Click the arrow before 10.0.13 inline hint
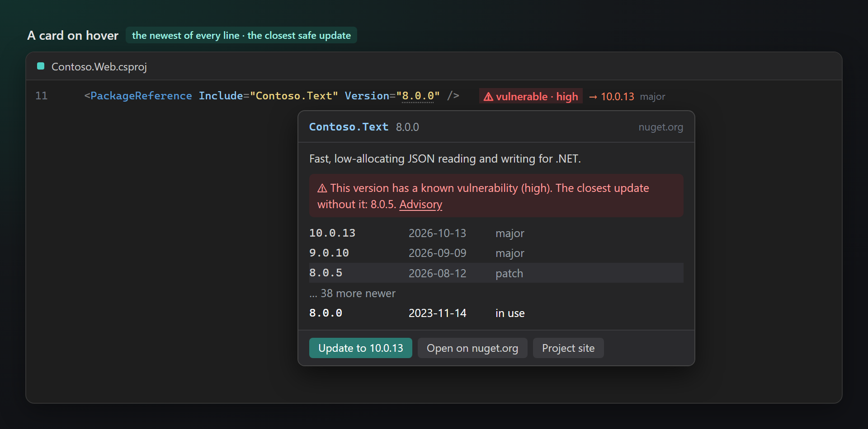This screenshot has height=429, width=868. pos(593,97)
